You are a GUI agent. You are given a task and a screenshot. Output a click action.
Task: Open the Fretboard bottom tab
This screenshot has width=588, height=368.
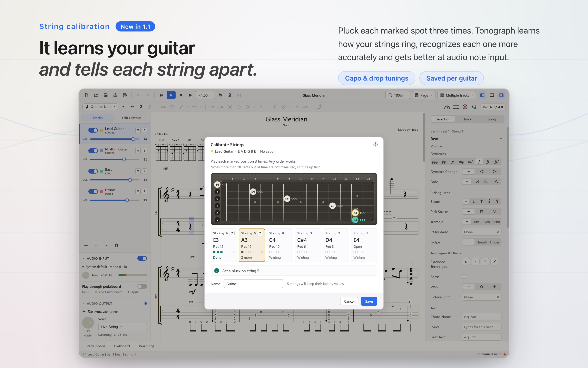122,346
